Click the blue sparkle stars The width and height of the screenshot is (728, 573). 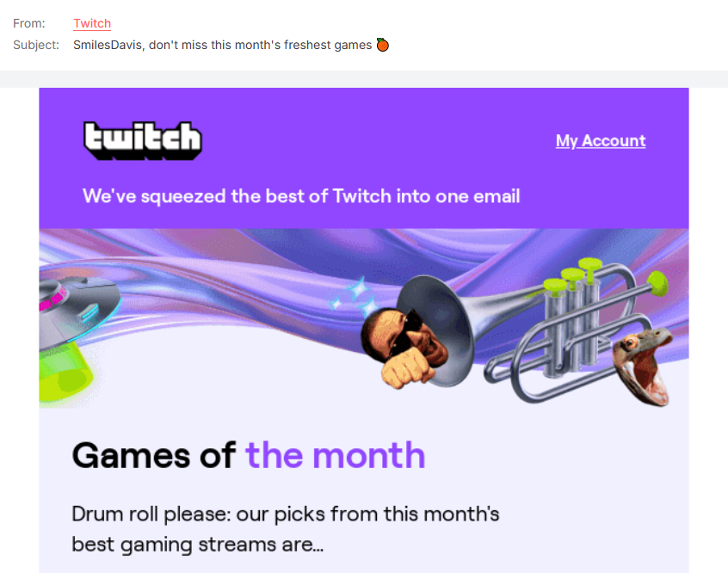click(351, 298)
